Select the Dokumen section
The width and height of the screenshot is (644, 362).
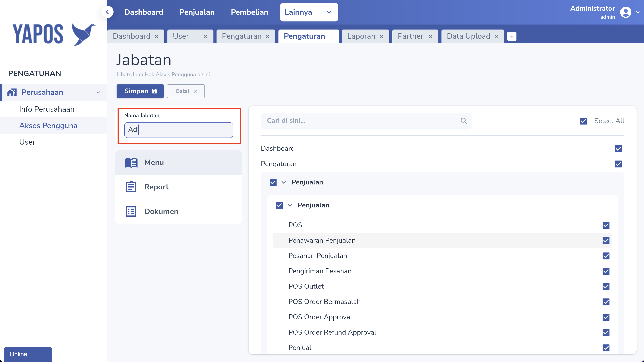point(179,211)
